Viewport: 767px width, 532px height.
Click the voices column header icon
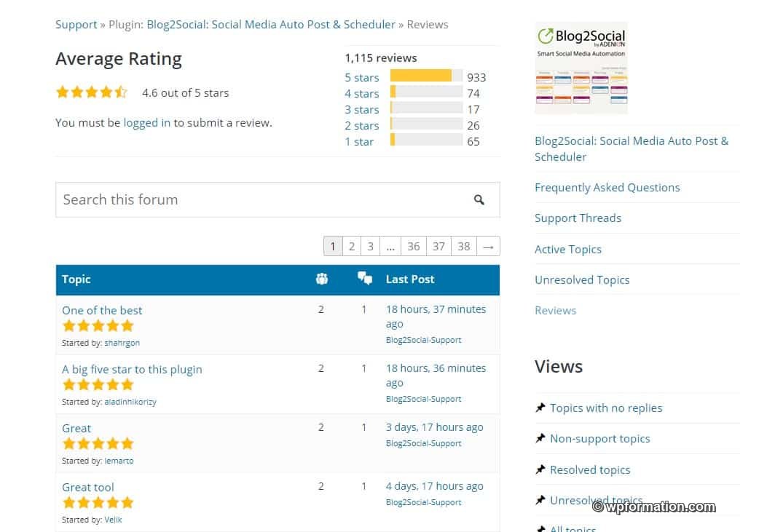(321, 279)
